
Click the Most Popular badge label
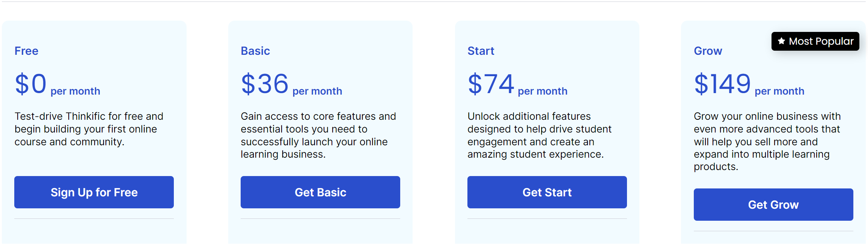pyautogui.click(x=821, y=41)
